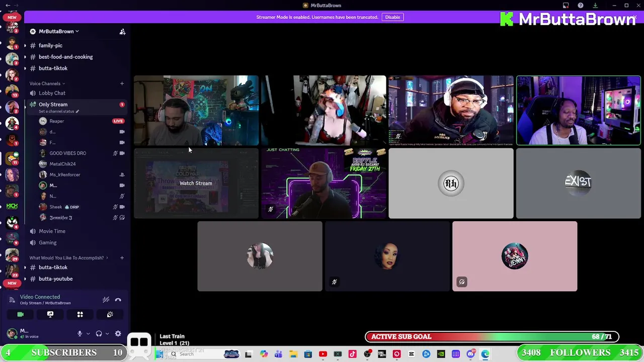644x362 pixels.
Task: Open TikTok from the taskbar
Action: [x=352, y=354]
